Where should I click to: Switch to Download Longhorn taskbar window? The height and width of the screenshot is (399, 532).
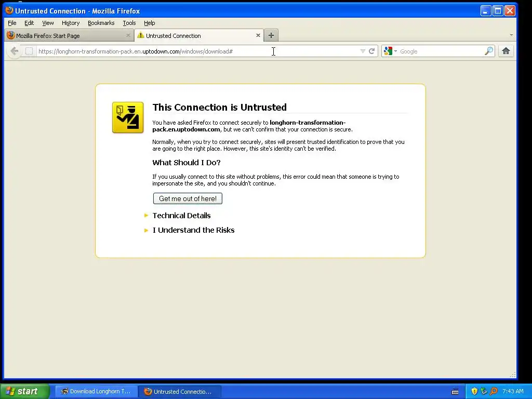pos(96,392)
